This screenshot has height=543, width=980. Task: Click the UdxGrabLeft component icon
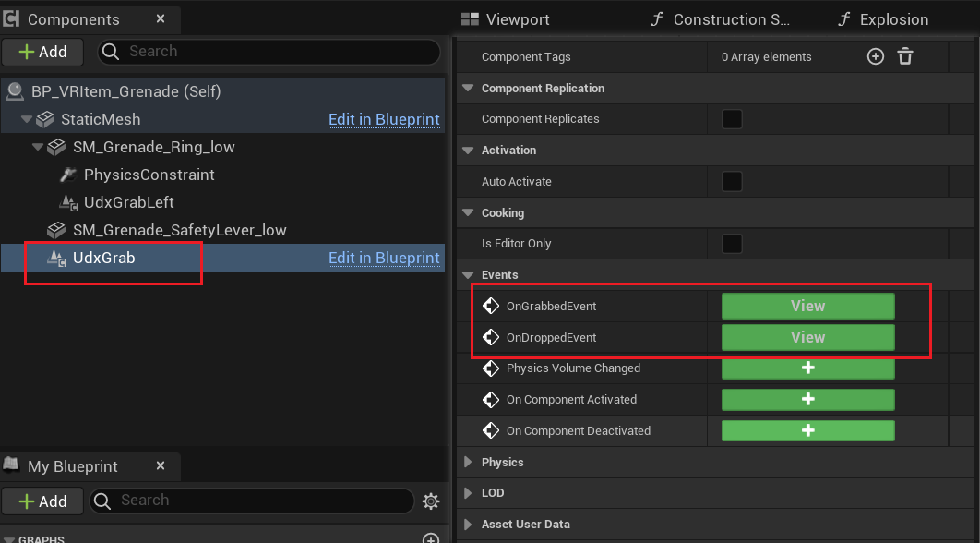pyautogui.click(x=67, y=203)
